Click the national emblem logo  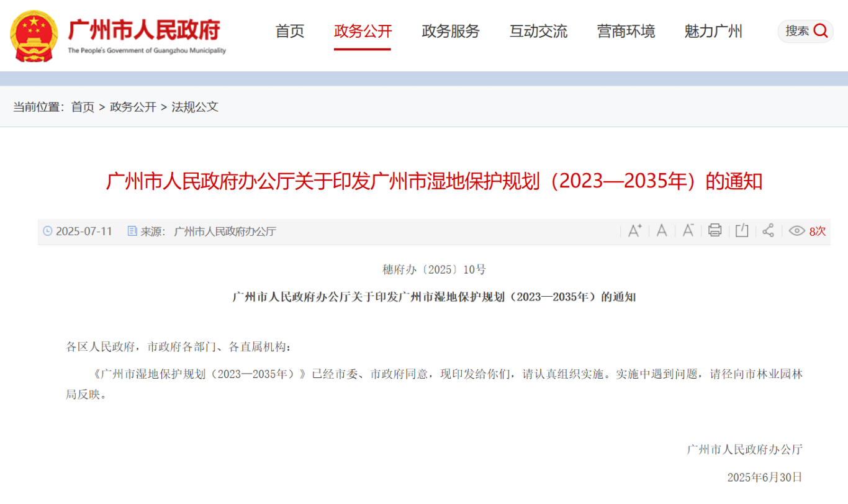[34, 35]
